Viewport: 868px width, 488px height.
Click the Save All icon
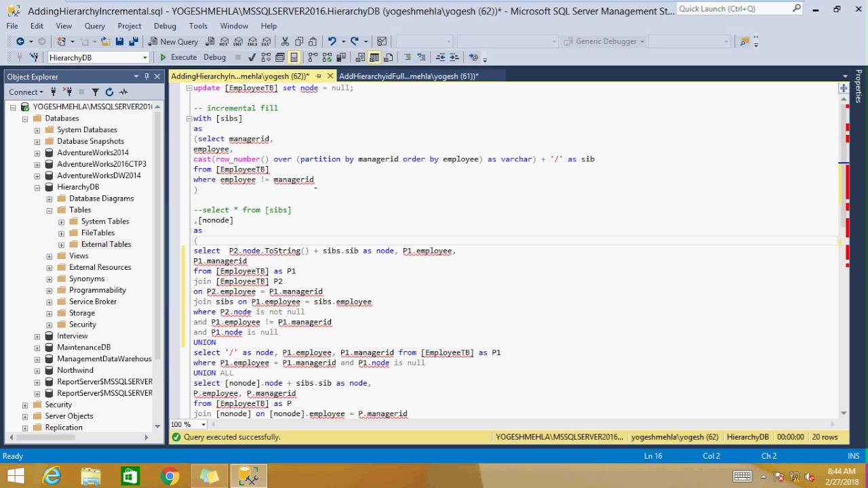coord(134,41)
